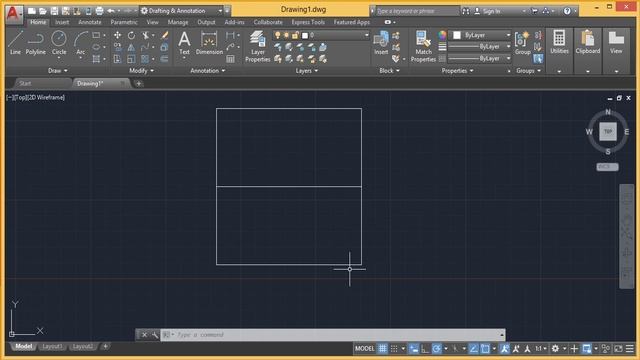Open status bar Customization menu icon
Image resolution: width=640 pixels, height=360 pixels.
click(x=630, y=349)
